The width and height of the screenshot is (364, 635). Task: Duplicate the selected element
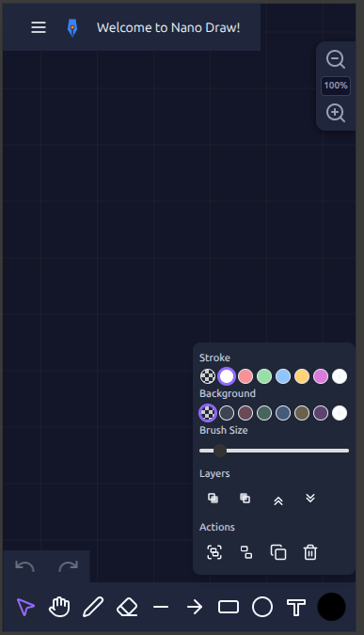[278, 552]
